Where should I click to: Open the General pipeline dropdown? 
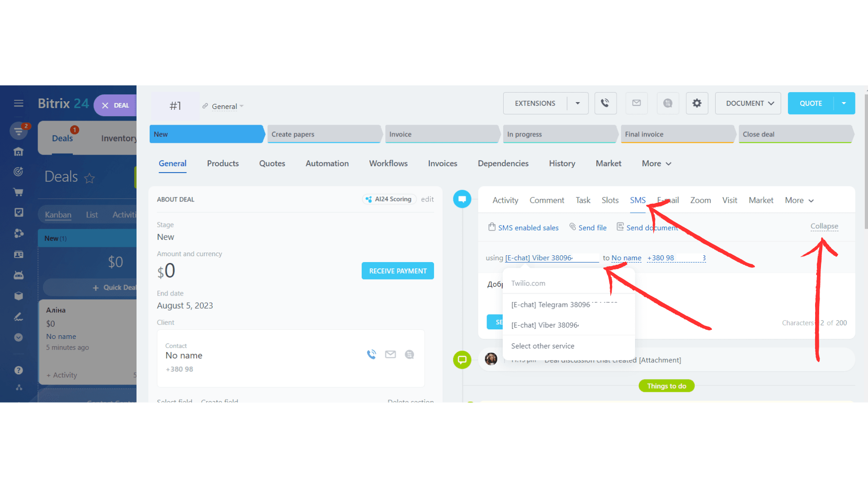tap(228, 107)
